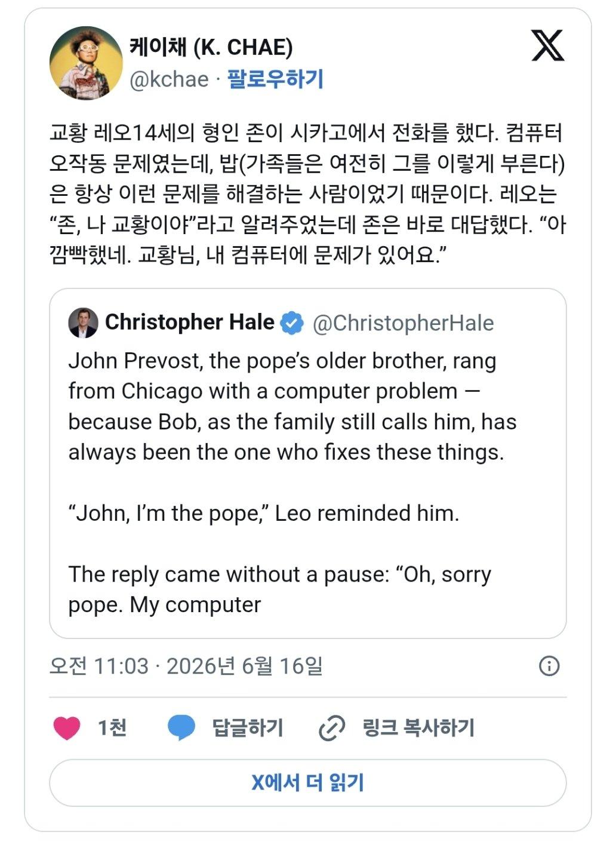Click the X에서 더 읽기 button
This screenshot has width=616, height=860.
coord(308,782)
